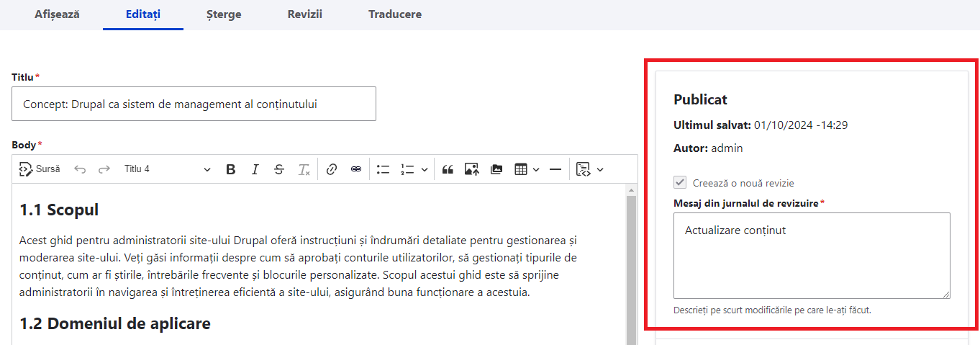Insert a bulleted list

(383, 169)
